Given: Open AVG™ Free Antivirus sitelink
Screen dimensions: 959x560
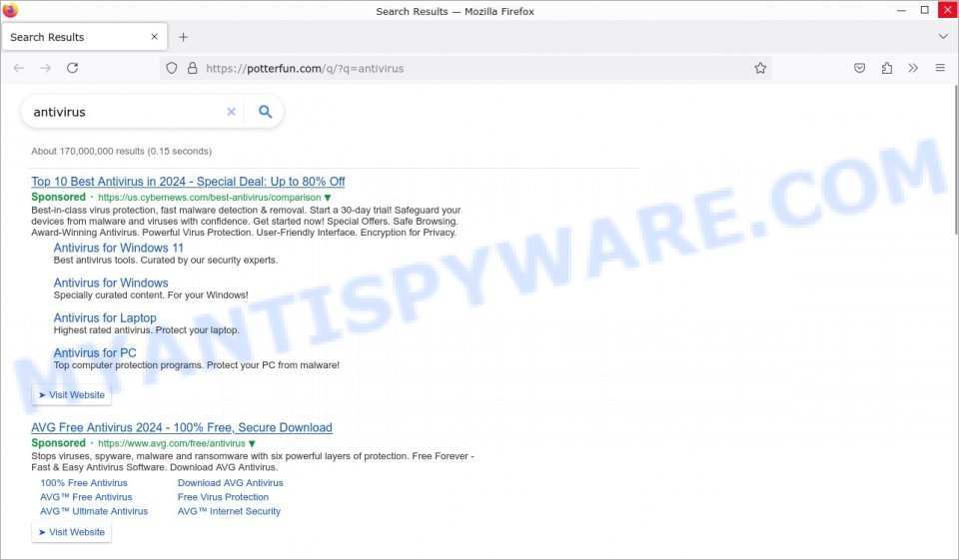Looking at the screenshot, I should [86, 497].
